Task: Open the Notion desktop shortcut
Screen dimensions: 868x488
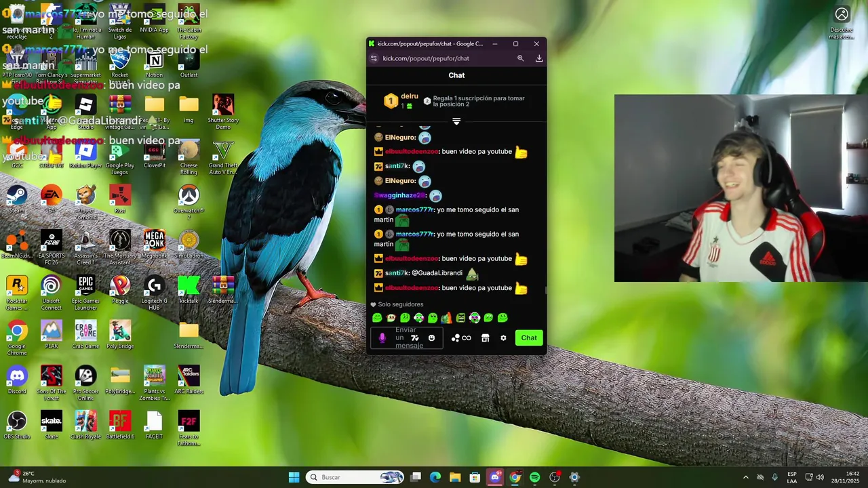Action: point(154,64)
